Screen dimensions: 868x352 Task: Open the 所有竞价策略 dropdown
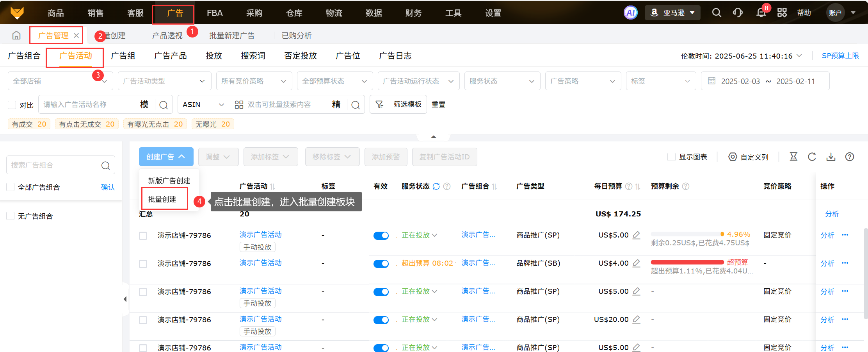[254, 81]
